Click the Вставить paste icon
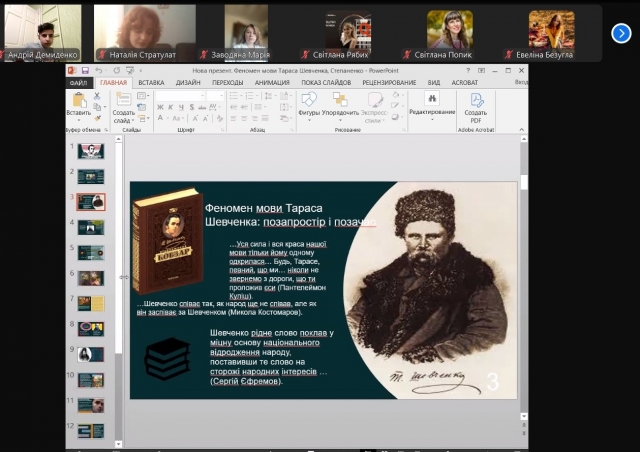 (x=78, y=102)
